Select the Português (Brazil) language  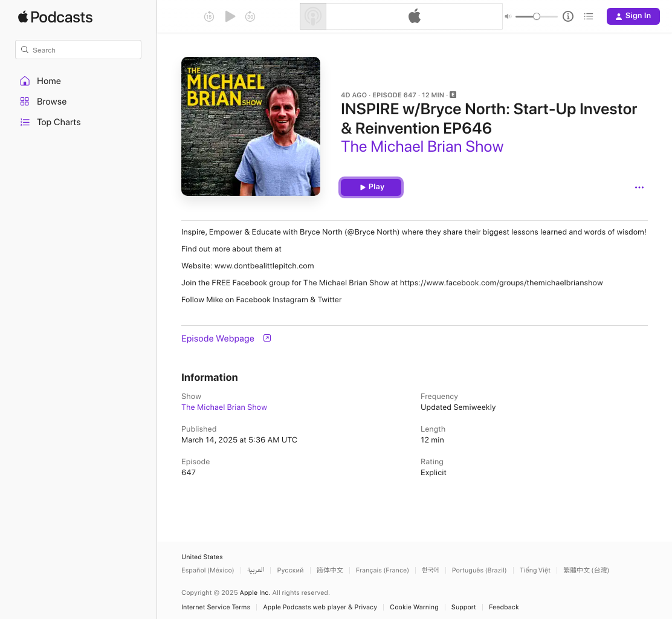point(479,570)
